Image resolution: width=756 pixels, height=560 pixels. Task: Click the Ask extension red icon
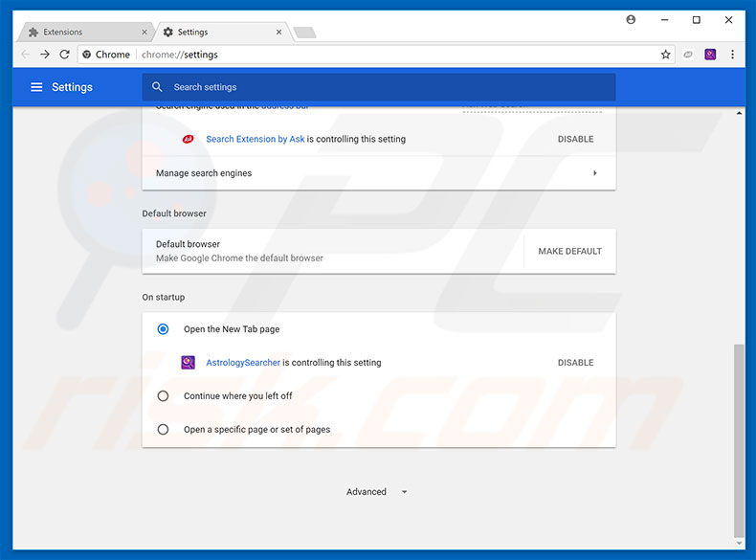pyautogui.click(x=188, y=139)
